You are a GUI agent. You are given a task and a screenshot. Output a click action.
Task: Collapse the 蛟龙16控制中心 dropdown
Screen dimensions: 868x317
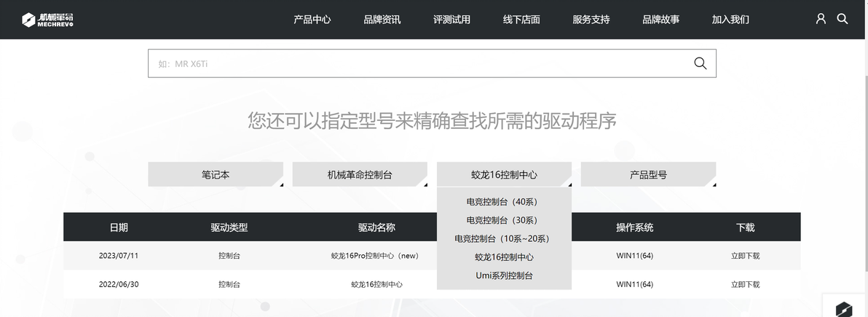click(505, 175)
